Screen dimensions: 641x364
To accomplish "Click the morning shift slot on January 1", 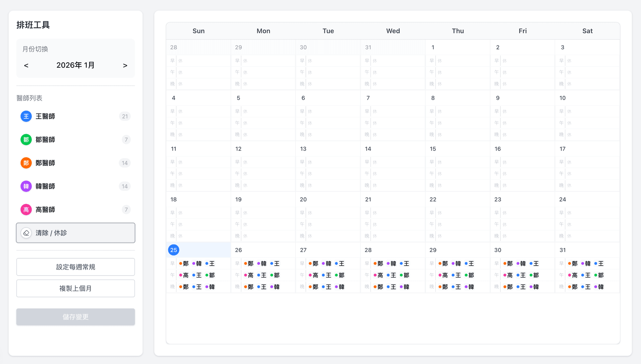I will 457,61.
